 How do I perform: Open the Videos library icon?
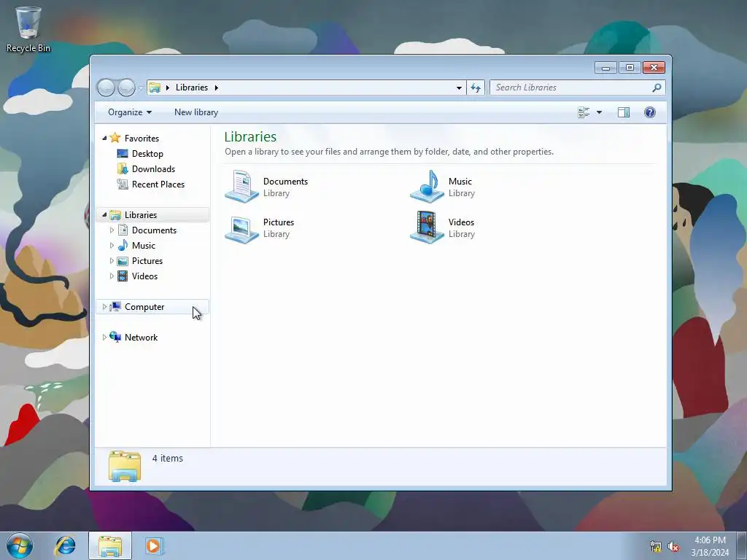[x=427, y=227]
